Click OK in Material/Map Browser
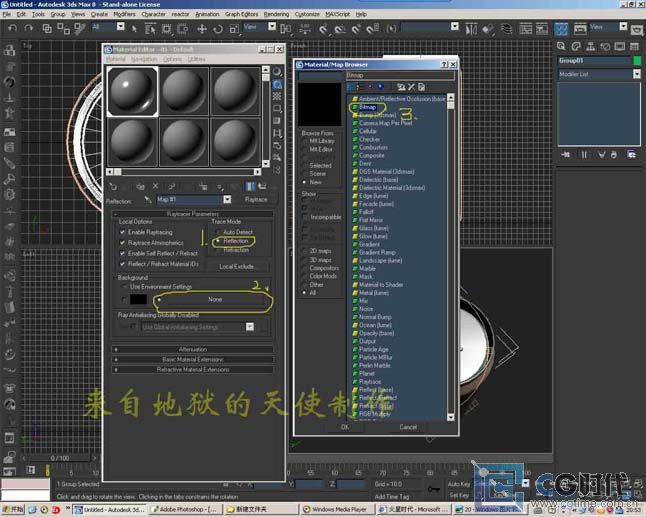646x517 pixels. [345, 427]
